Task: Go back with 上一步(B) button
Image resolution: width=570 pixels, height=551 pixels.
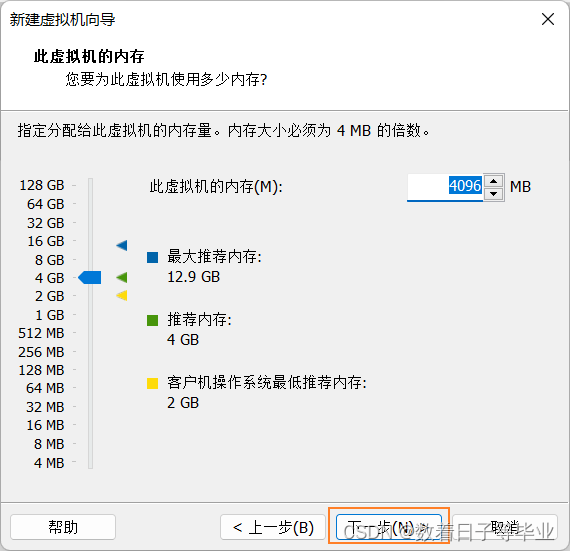Action: (x=273, y=527)
